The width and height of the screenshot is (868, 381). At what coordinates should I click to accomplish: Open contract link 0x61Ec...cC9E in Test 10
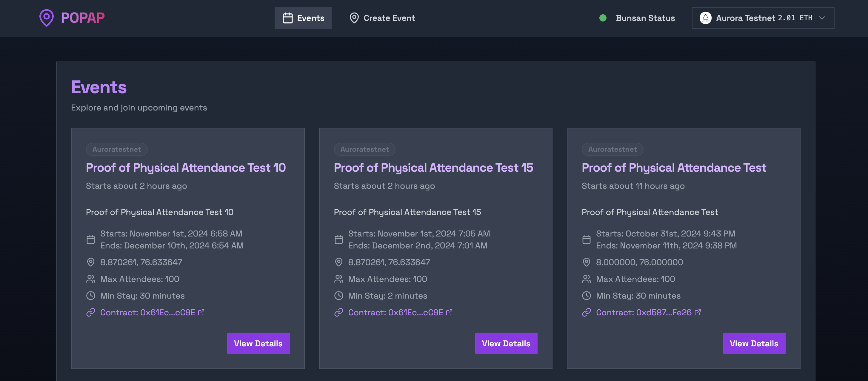147,312
